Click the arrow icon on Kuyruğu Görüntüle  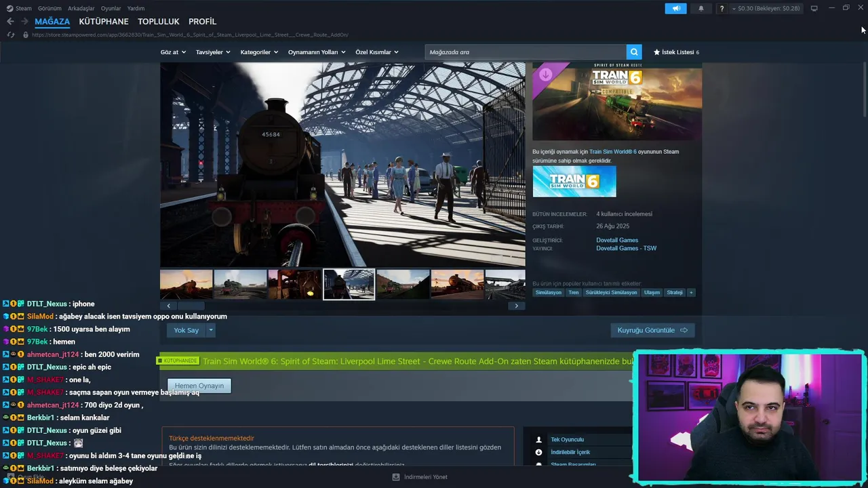coord(684,330)
